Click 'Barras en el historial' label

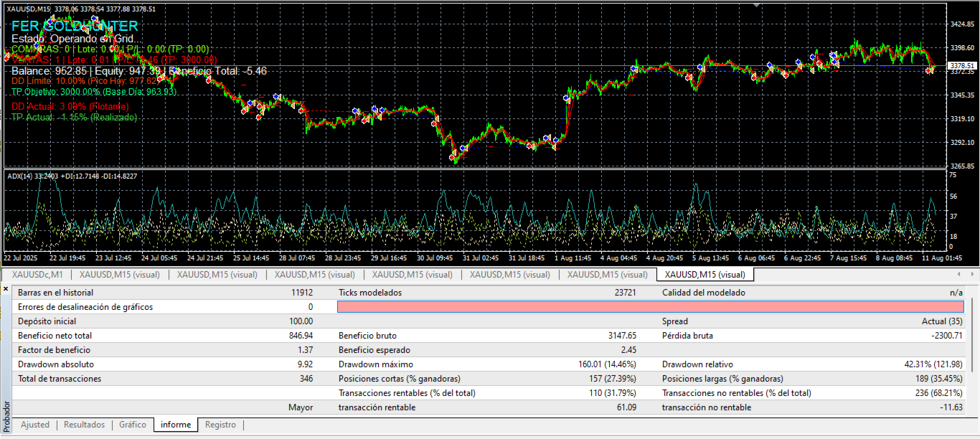click(55, 293)
